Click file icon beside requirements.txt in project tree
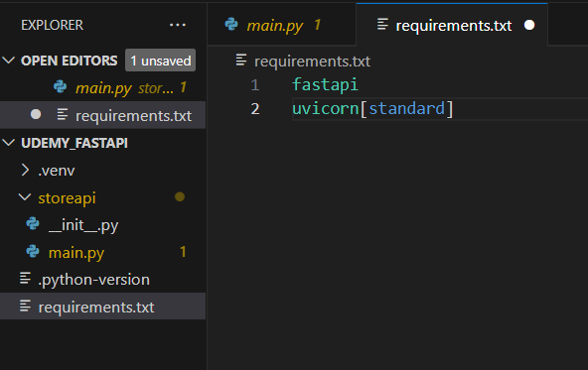This screenshot has height=370, width=588. [x=25, y=306]
